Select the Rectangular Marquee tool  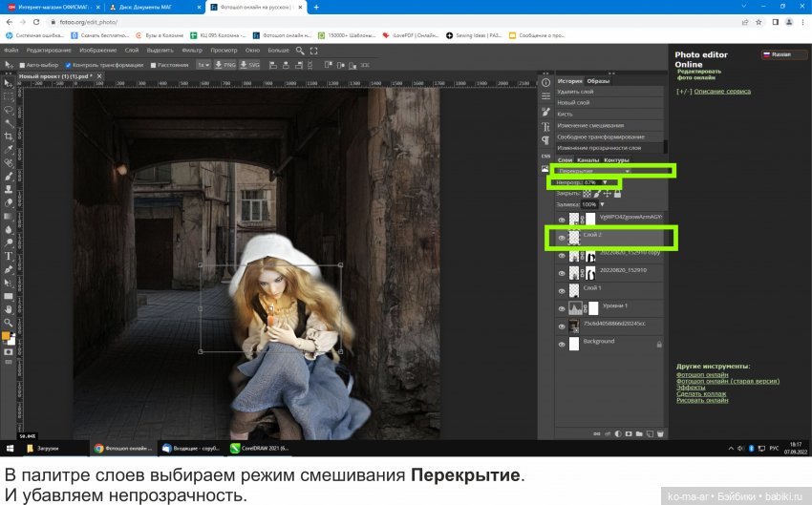(x=9, y=96)
